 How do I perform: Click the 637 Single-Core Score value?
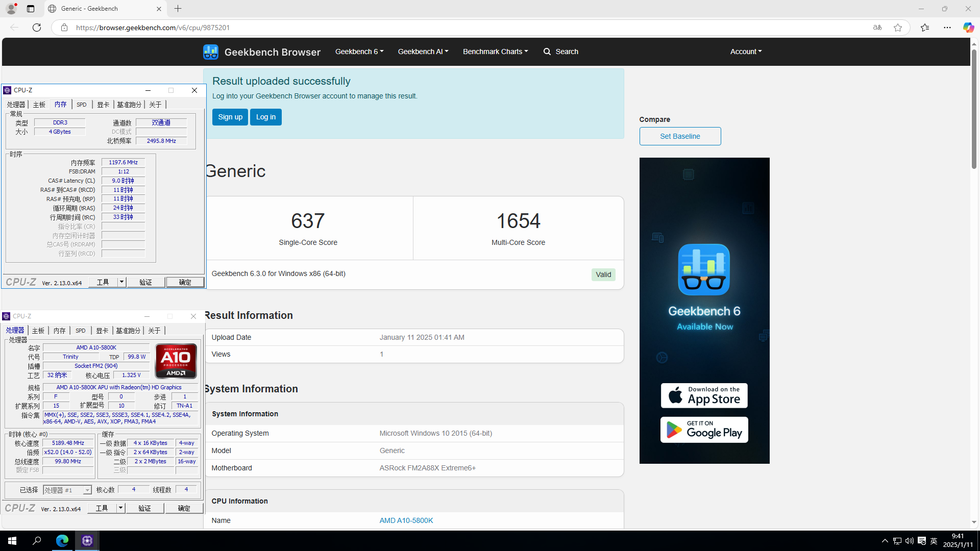(x=308, y=221)
